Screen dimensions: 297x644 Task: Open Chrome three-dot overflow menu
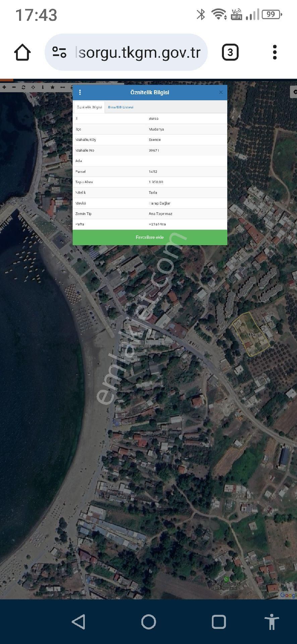click(275, 52)
